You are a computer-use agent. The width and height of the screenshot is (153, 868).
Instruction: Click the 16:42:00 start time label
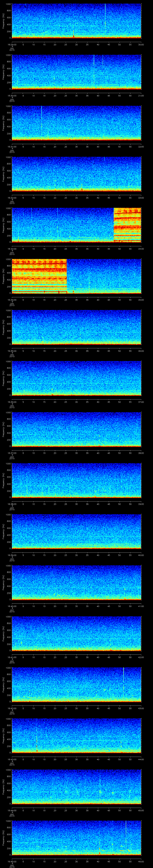pyautogui.click(x=12, y=708)
